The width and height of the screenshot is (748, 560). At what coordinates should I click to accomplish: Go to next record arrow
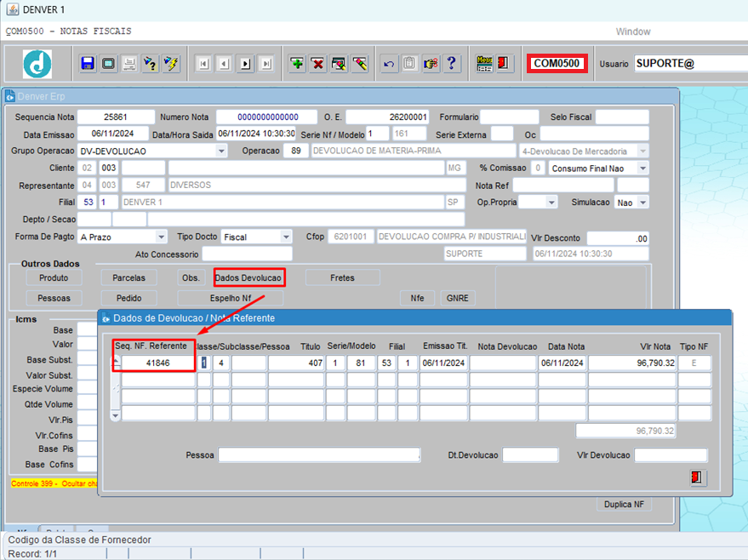(245, 64)
